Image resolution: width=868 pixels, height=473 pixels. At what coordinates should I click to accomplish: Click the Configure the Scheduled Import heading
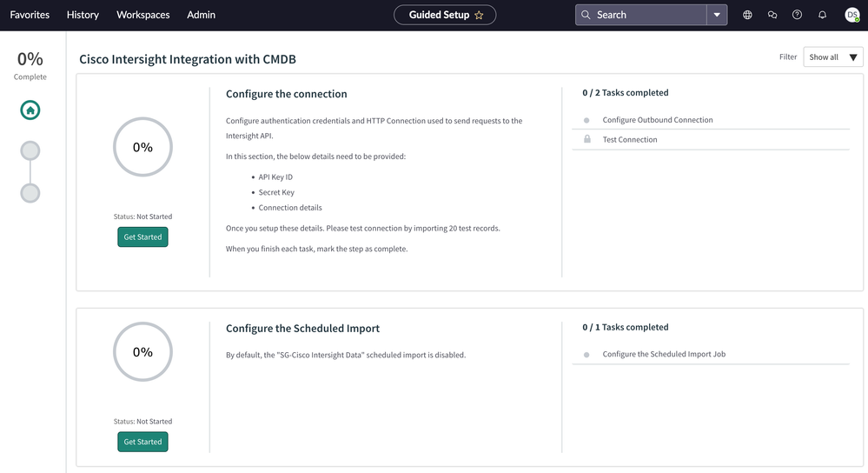[x=303, y=329]
